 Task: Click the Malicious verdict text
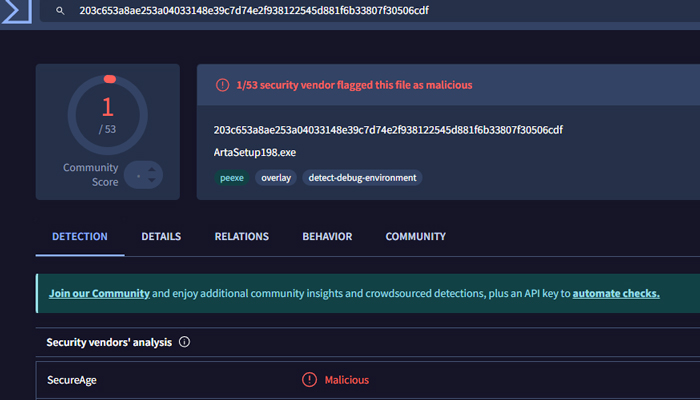point(347,380)
